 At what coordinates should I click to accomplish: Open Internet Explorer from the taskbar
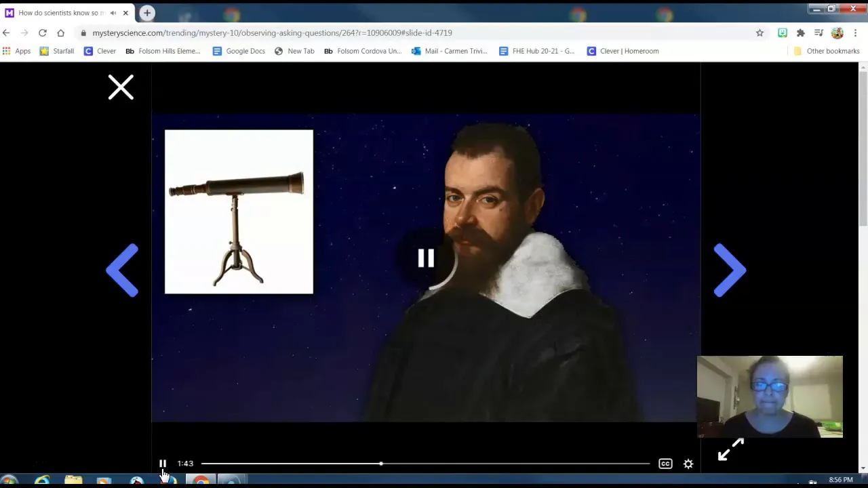(42, 481)
